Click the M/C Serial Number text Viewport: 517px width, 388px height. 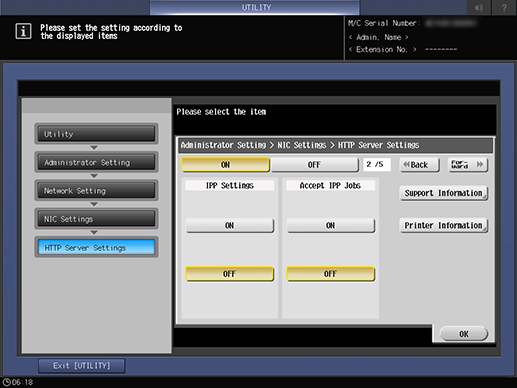[x=384, y=23]
